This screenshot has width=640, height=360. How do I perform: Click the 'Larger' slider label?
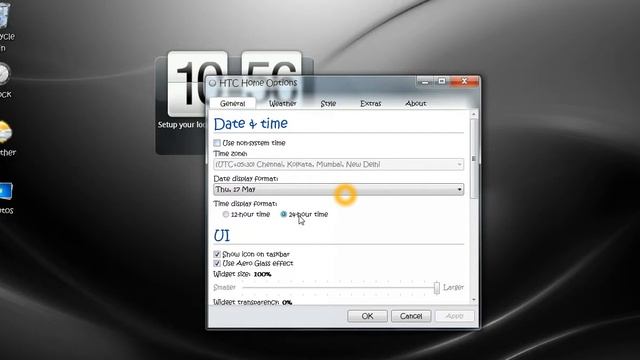(x=453, y=287)
